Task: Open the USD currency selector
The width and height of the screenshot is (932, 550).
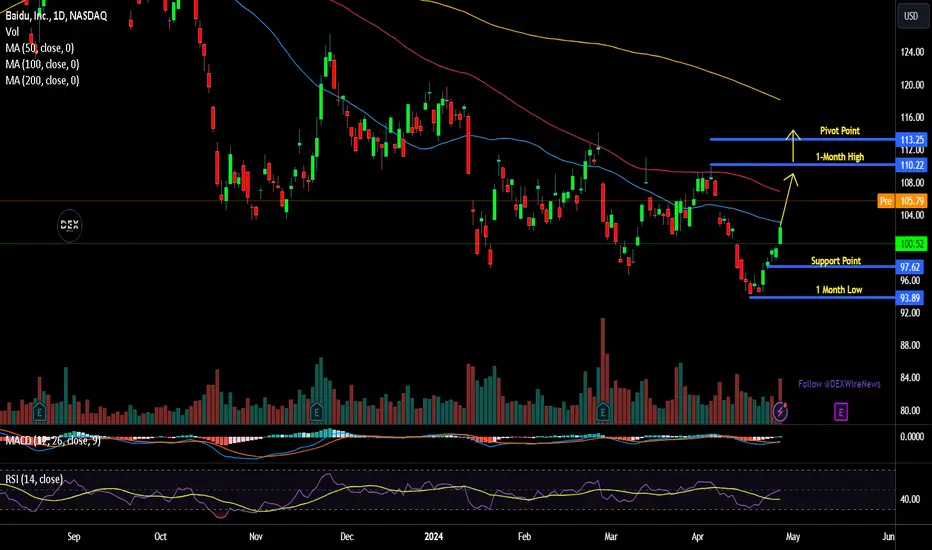Action: click(911, 16)
